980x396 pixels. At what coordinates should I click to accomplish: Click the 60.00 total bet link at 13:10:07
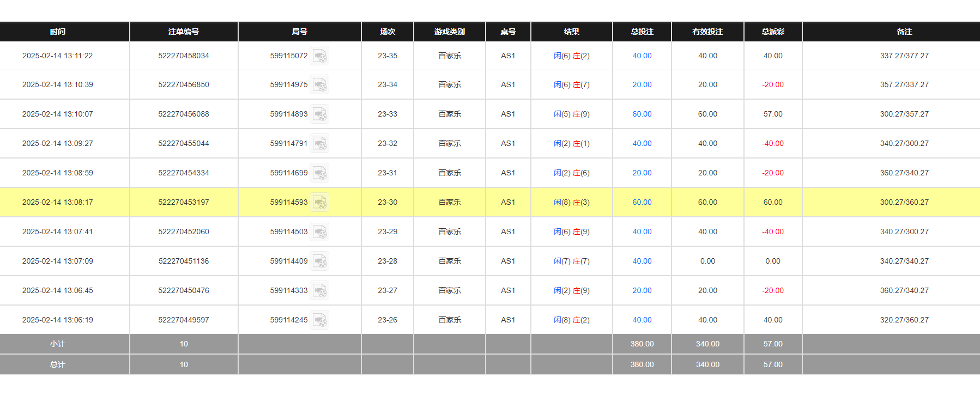click(642, 114)
